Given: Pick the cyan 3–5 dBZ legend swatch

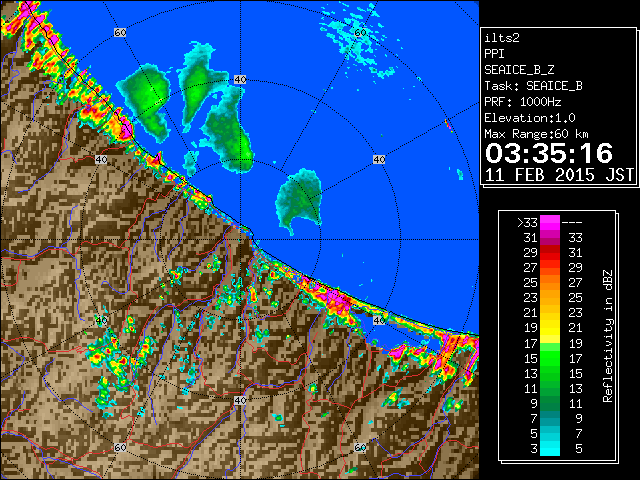Looking at the screenshot, I should pos(550,448).
